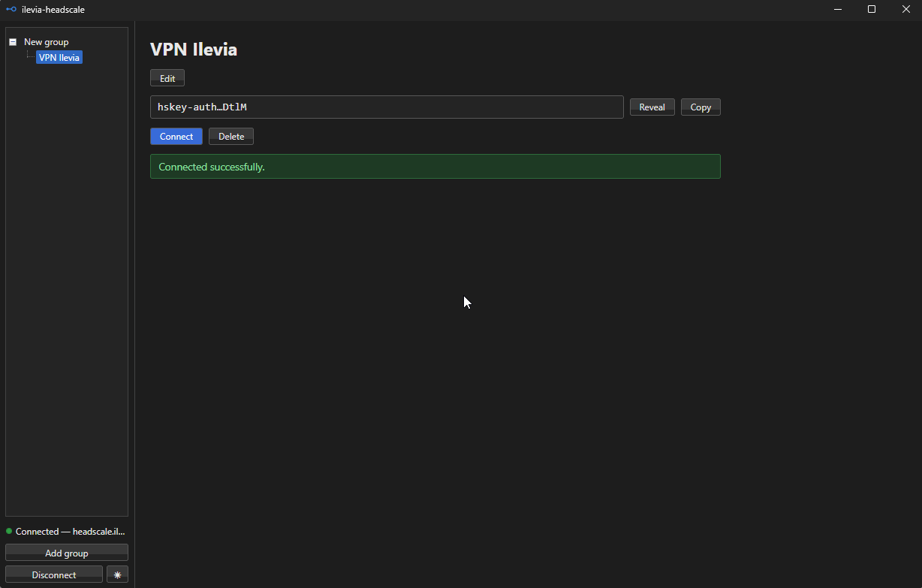
Task: Toggle theme with the sun icon button
Action: 117,574
